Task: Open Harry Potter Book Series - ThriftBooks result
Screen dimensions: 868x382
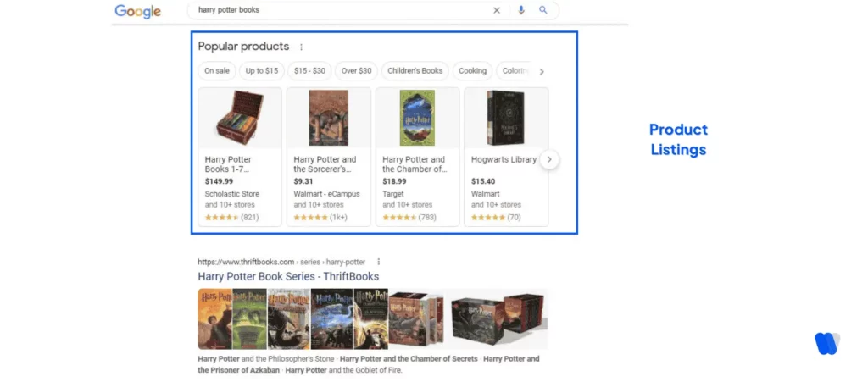Action: point(288,276)
